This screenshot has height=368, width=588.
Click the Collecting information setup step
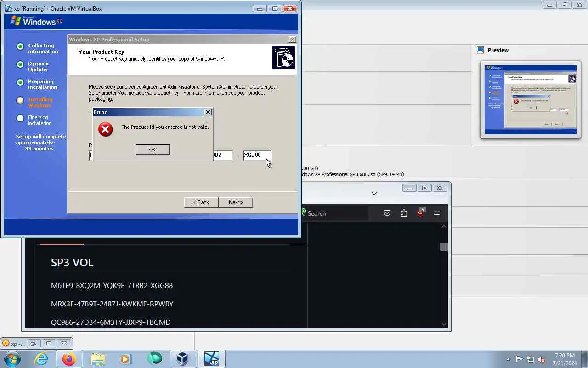[x=43, y=49]
